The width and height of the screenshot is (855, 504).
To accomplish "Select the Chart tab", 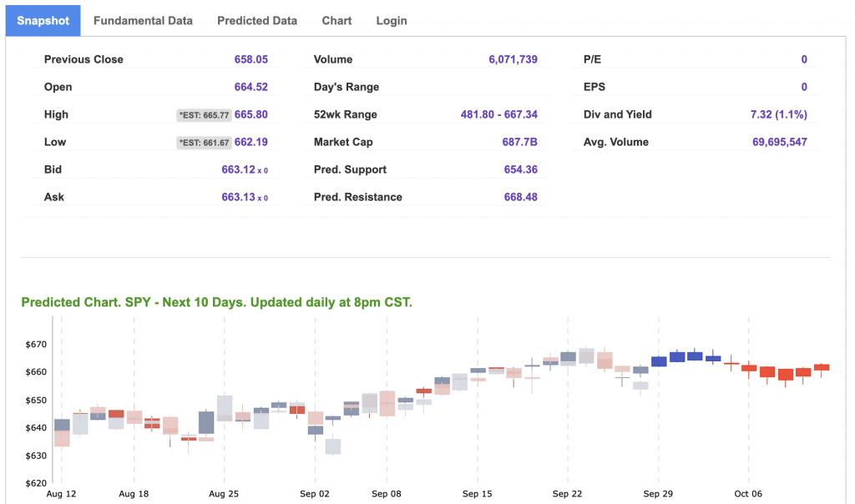I will 336,21.
